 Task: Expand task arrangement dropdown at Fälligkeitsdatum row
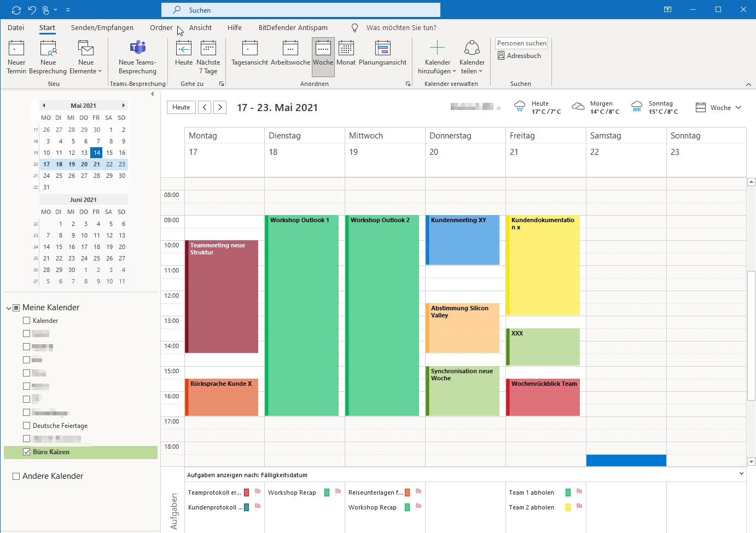[x=741, y=474]
